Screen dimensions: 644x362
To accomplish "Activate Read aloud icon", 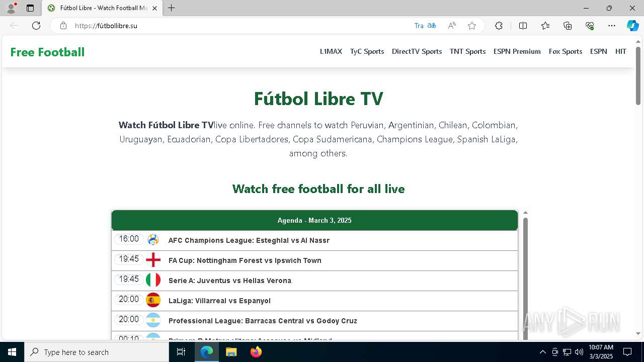I will pyautogui.click(x=452, y=26).
